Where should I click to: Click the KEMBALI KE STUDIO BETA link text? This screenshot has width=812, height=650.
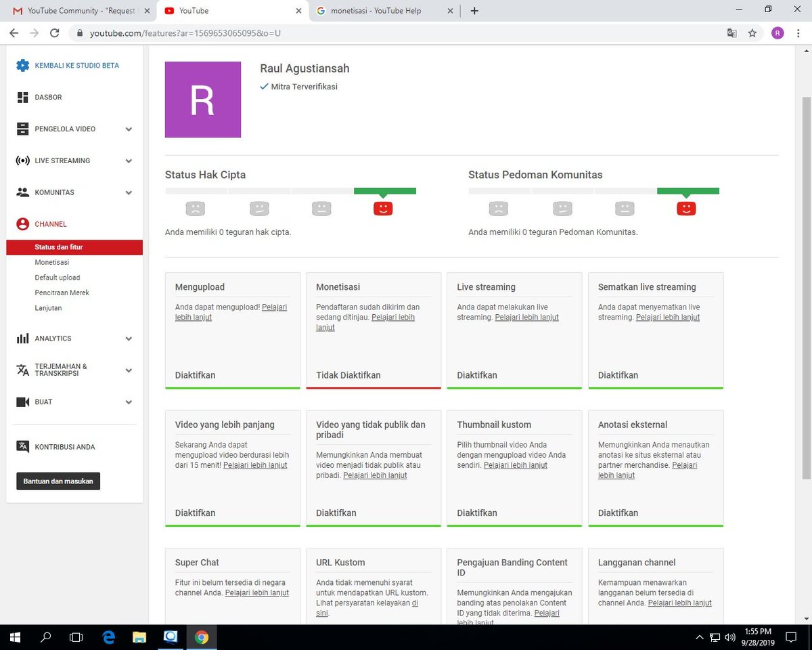click(x=77, y=66)
